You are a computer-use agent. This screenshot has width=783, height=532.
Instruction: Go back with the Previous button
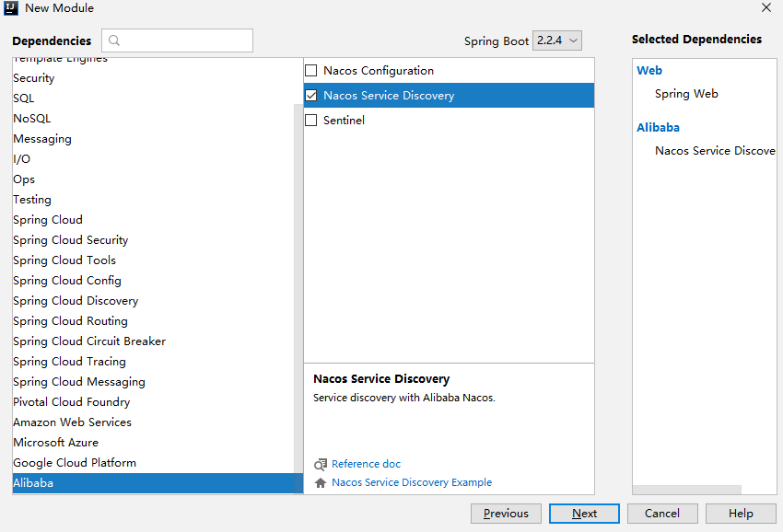506,514
